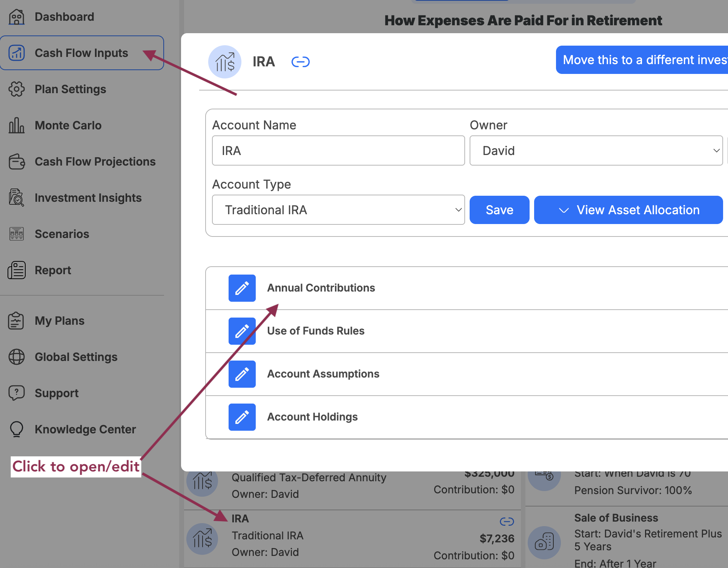Click link icon on IRA list row
The image size is (728, 568).
[x=507, y=522]
